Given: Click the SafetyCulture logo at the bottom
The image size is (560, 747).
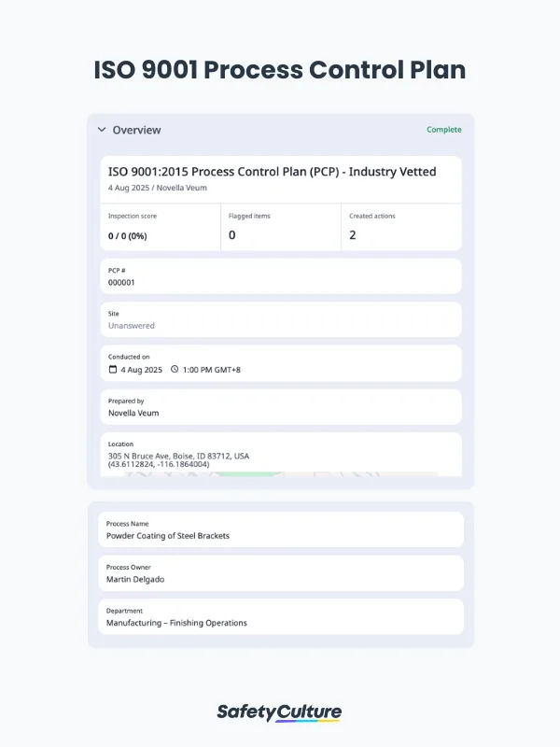Looking at the screenshot, I should 280,712.
